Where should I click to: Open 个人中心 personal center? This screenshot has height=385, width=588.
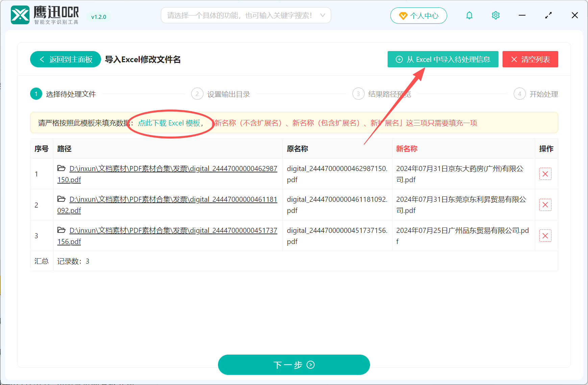click(x=418, y=16)
